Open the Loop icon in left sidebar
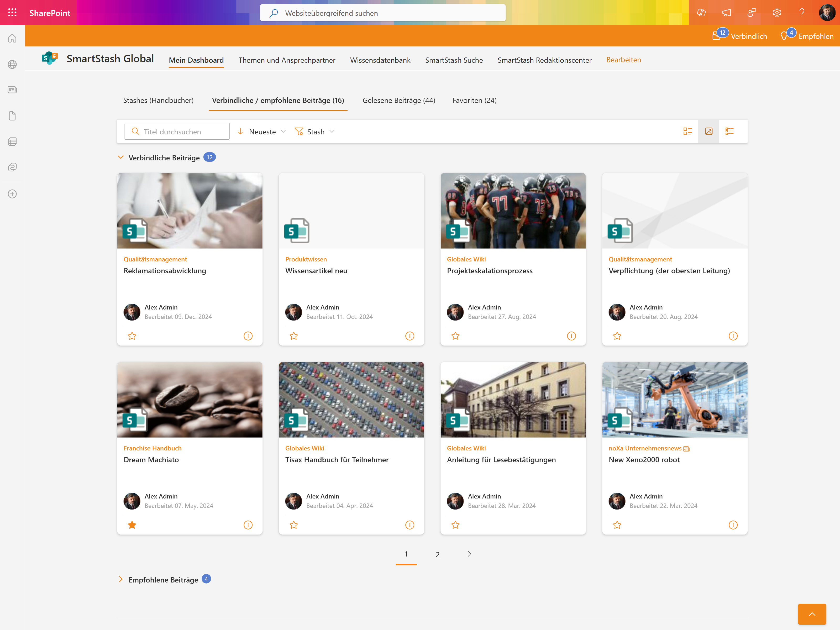840x630 pixels. pyautogui.click(x=13, y=167)
